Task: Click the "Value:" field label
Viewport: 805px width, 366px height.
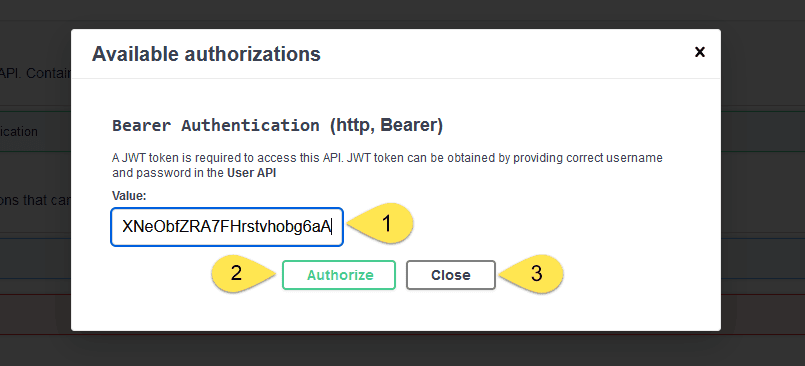Action: (129, 196)
